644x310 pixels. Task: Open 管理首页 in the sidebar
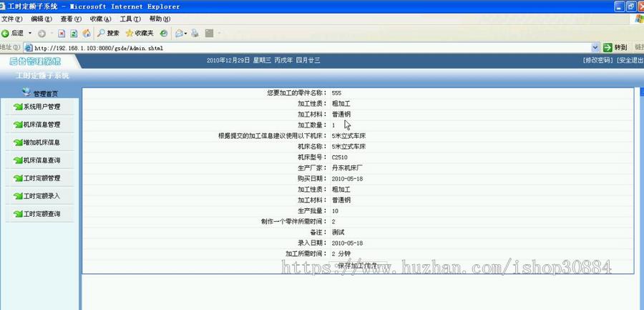point(46,94)
